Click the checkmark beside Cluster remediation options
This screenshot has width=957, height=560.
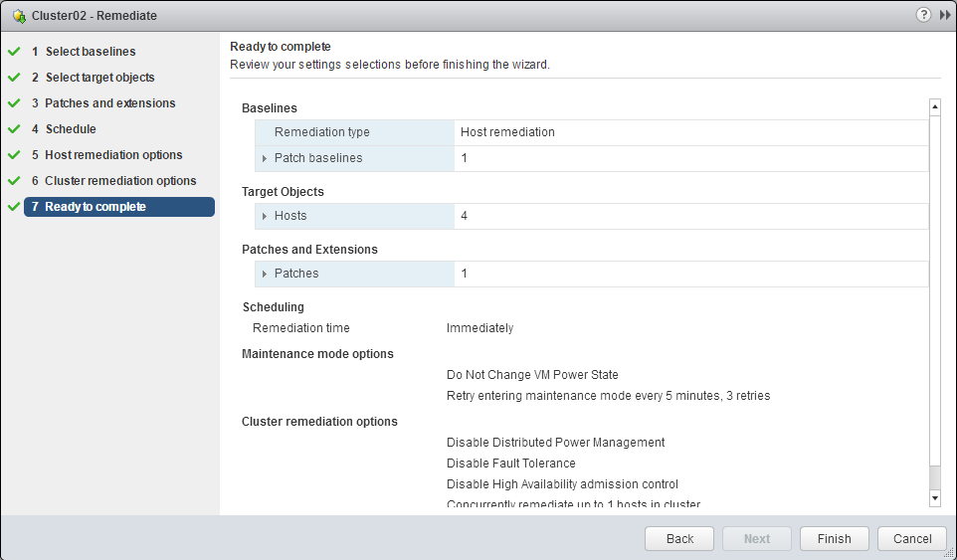pos(14,181)
